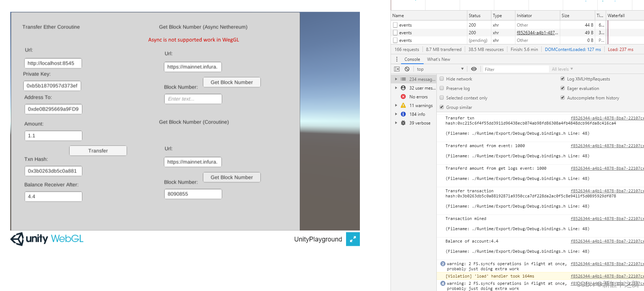Viewport: 644px width, 291px height.
Task: Toggle Hide network checkbox
Action: [x=441, y=79]
